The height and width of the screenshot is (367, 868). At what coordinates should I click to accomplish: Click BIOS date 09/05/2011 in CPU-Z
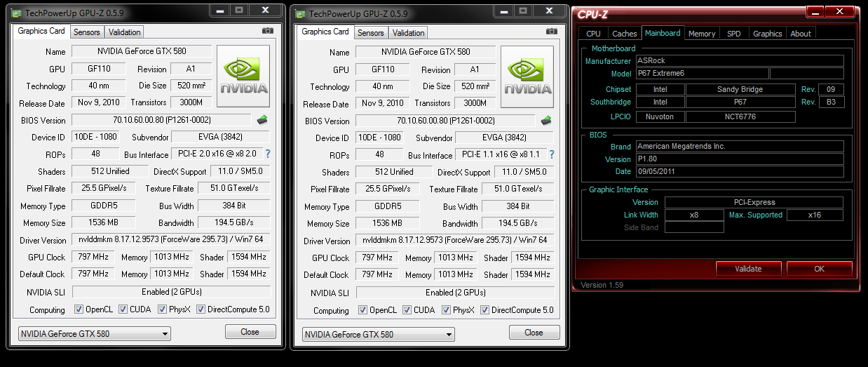tap(740, 172)
